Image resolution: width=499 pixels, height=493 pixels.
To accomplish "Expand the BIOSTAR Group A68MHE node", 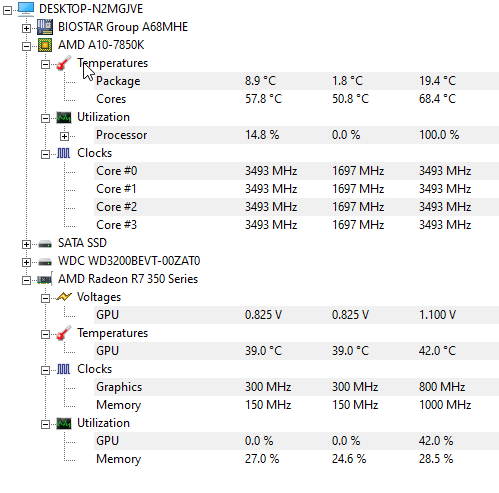I will pos(26,29).
